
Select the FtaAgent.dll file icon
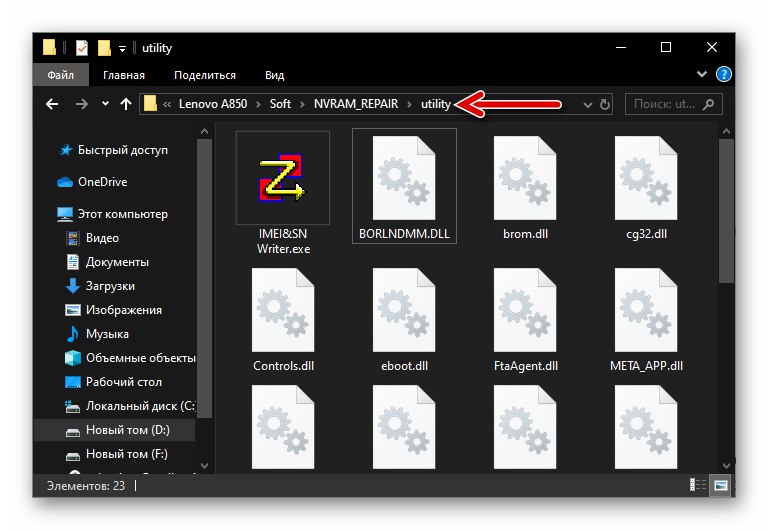tap(525, 310)
